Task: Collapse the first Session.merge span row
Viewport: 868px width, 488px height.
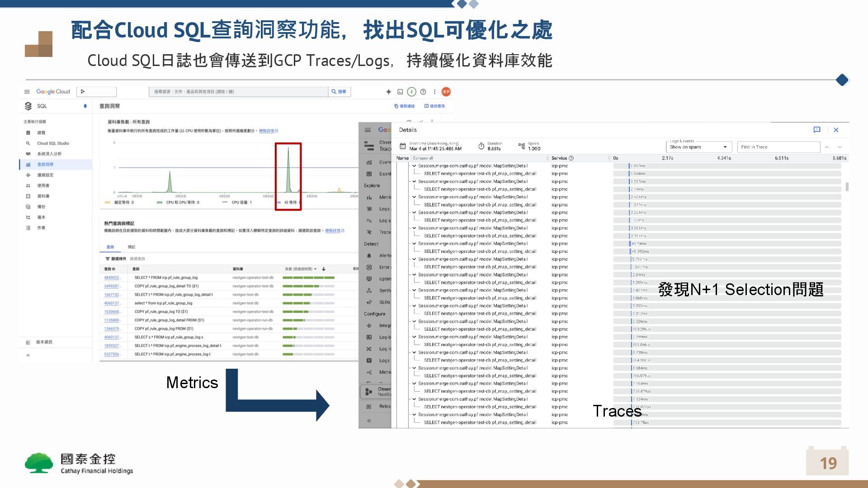Action: (414, 166)
